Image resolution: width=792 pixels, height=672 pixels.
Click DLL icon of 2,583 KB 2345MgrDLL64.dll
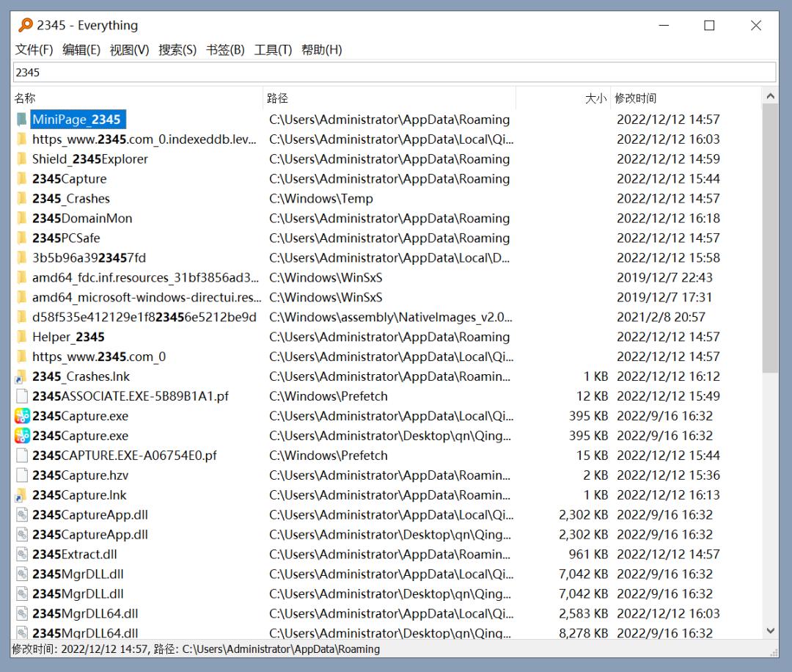(22, 613)
